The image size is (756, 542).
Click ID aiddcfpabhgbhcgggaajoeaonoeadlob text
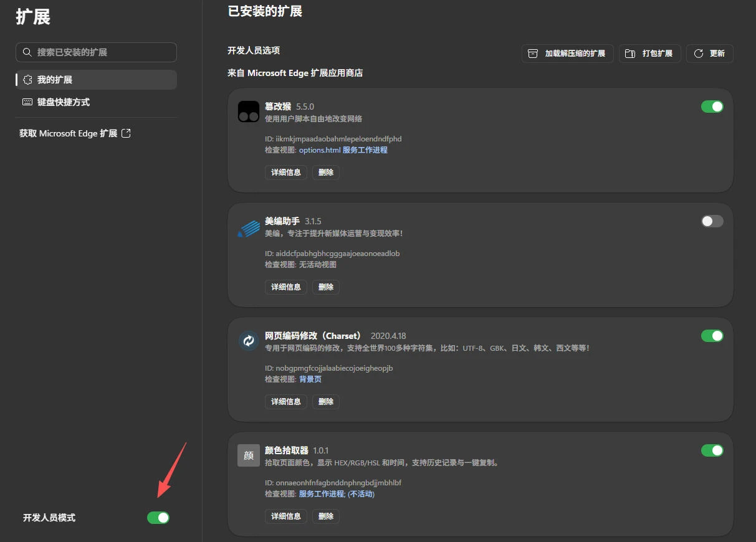(332, 254)
